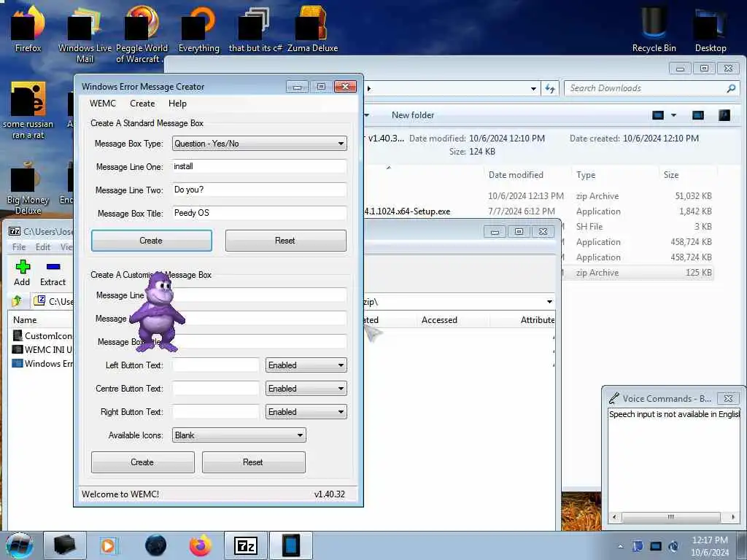The width and height of the screenshot is (747, 560).
Task: Open the Available Icons dropdown
Action: tap(239, 435)
